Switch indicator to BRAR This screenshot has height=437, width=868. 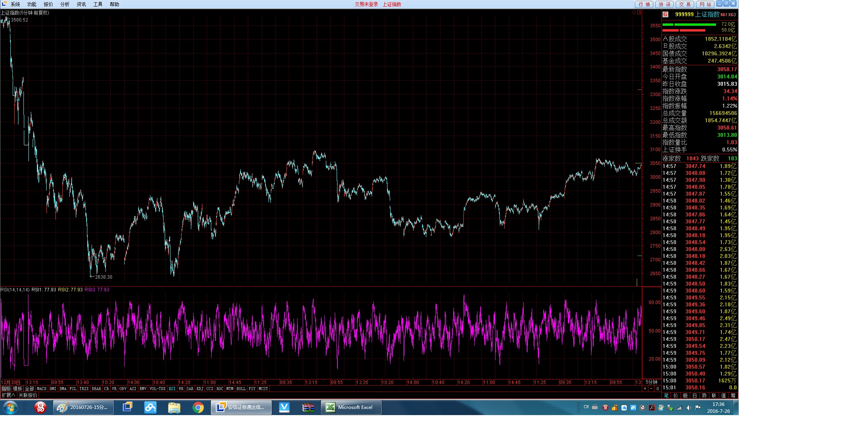pos(97,389)
